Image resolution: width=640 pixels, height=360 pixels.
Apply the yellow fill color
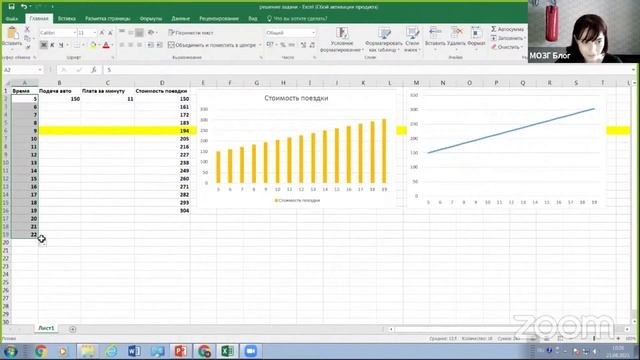tap(93, 45)
